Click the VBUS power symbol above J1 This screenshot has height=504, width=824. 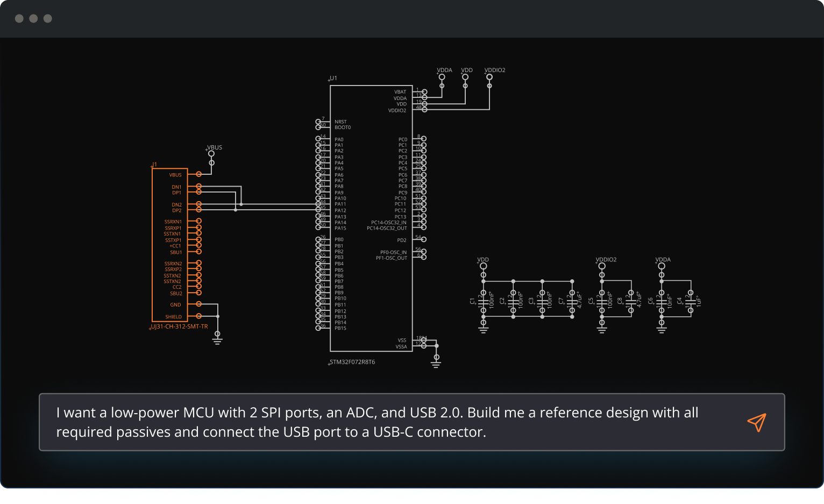coord(211,154)
